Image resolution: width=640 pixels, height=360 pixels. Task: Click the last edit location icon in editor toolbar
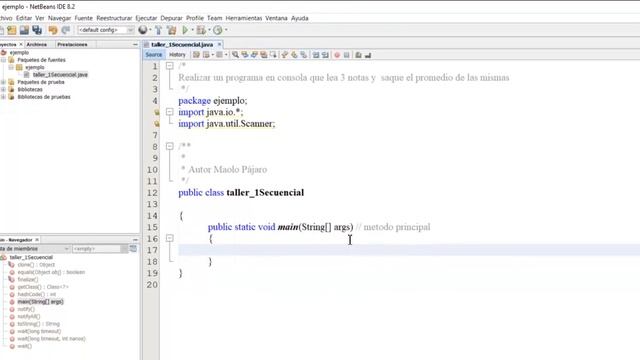pyautogui.click(x=196, y=55)
